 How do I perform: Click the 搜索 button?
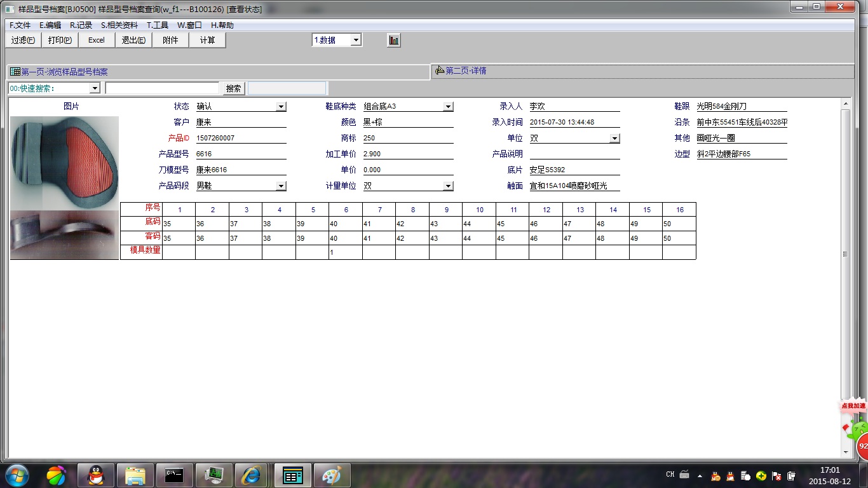pyautogui.click(x=233, y=88)
